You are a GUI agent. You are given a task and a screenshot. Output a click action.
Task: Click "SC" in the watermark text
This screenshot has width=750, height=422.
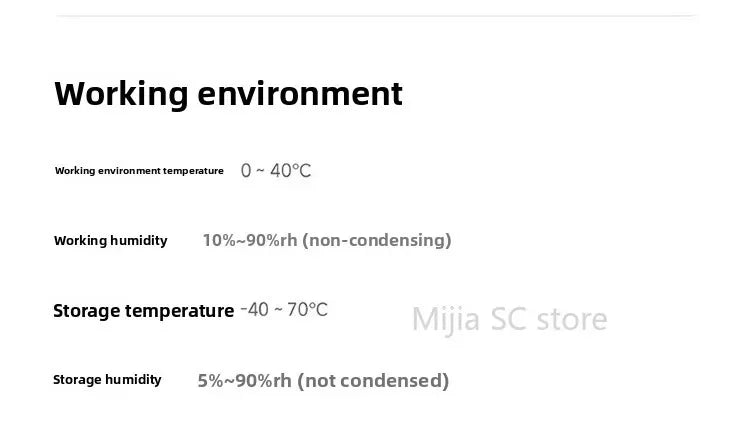(508, 319)
